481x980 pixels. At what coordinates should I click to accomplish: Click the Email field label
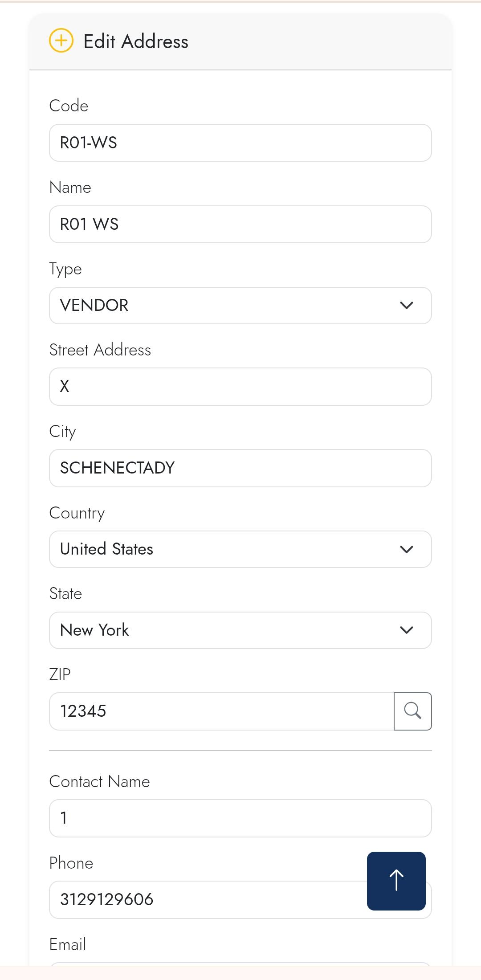coord(67,944)
